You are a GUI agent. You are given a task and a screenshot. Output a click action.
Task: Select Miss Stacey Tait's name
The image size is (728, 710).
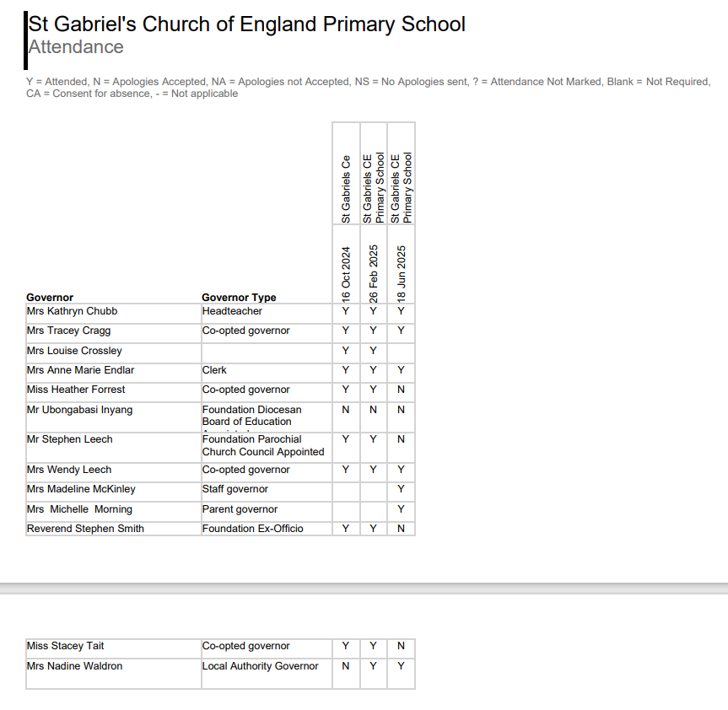point(66,646)
